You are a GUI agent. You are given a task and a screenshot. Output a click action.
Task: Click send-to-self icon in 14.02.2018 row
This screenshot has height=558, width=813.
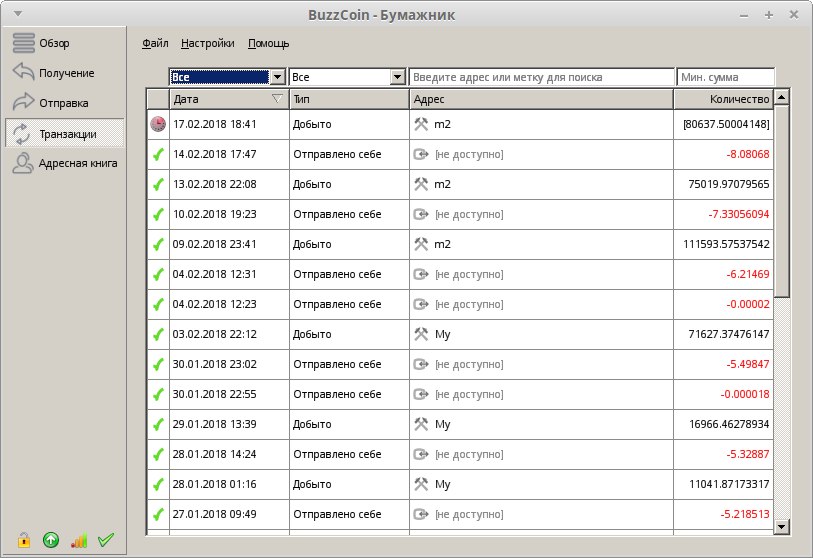pyautogui.click(x=421, y=154)
